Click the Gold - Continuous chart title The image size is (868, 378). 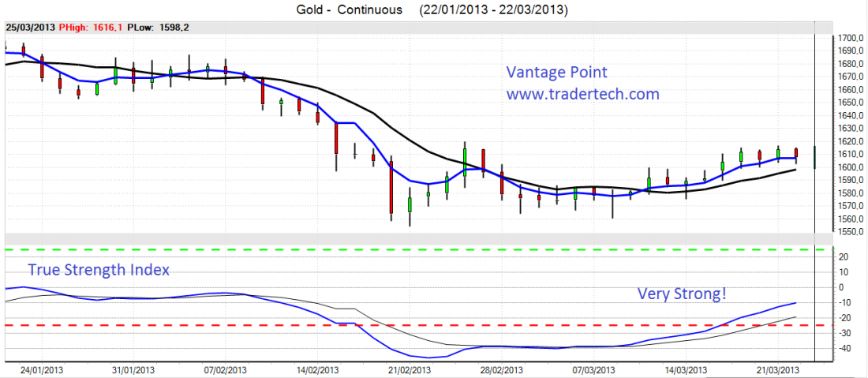click(x=342, y=9)
